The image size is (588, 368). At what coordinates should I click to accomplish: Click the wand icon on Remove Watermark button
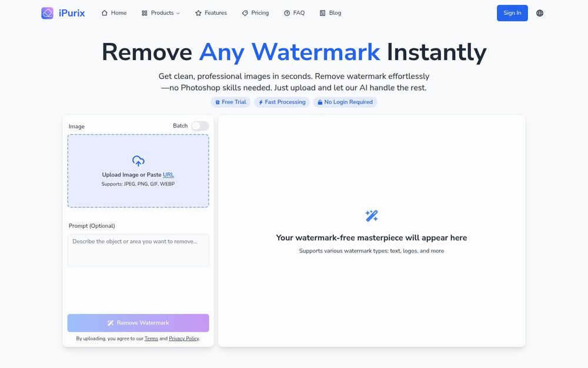coord(111,323)
